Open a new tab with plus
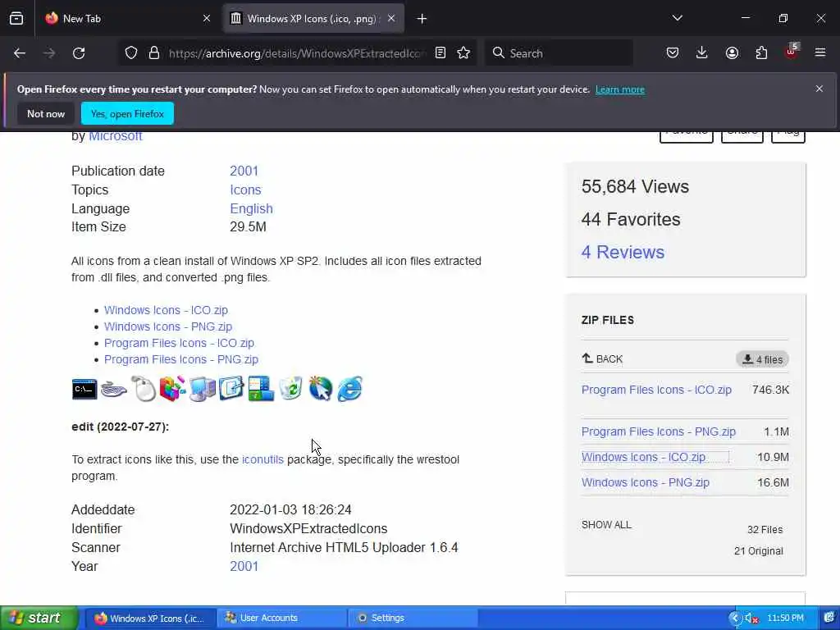The image size is (840, 630). pyautogui.click(x=422, y=19)
